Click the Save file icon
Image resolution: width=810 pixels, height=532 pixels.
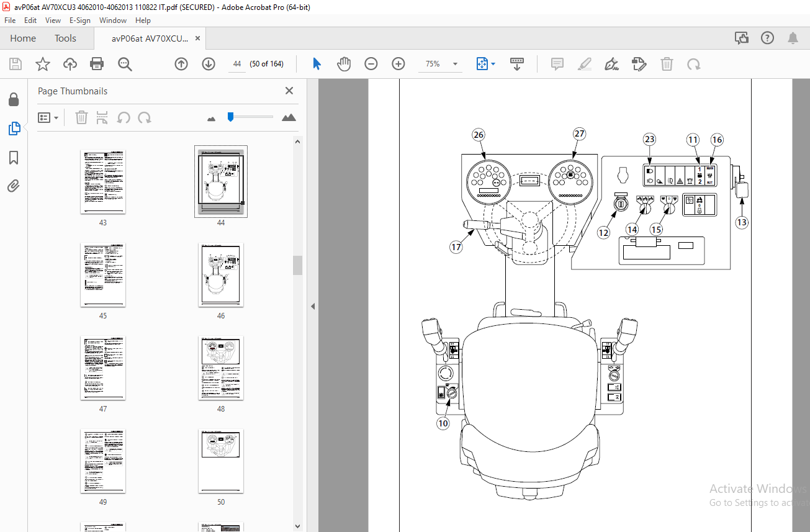point(16,64)
